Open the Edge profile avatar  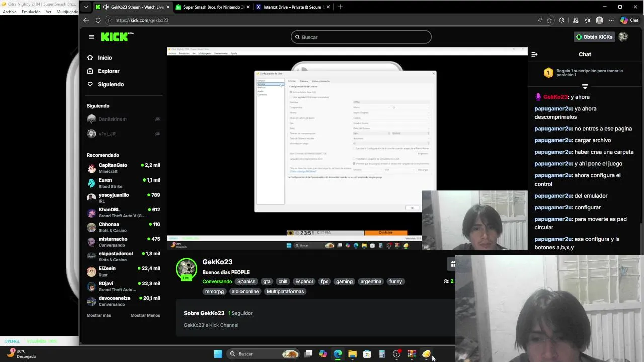tap(599, 20)
